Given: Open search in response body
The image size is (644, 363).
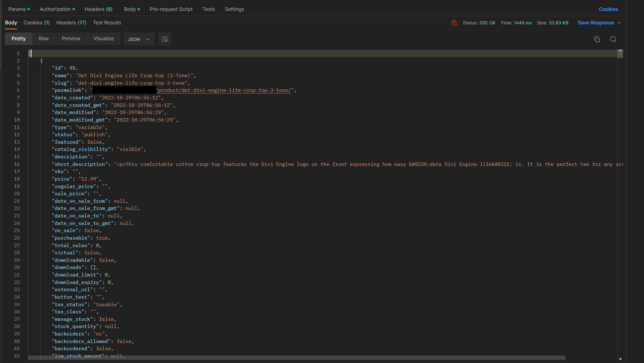Looking at the screenshot, I should [613, 39].
